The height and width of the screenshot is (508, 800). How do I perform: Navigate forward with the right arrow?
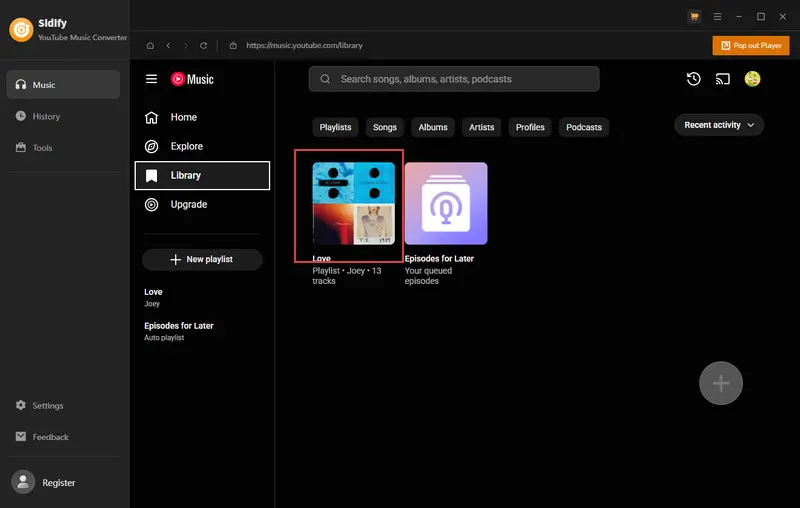[x=186, y=45]
